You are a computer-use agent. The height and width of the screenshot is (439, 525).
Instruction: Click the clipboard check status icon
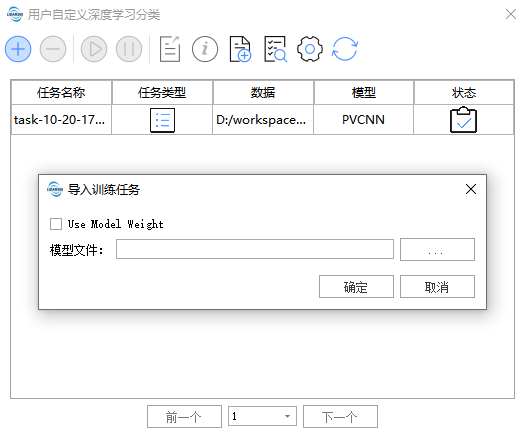coord(463,120)
